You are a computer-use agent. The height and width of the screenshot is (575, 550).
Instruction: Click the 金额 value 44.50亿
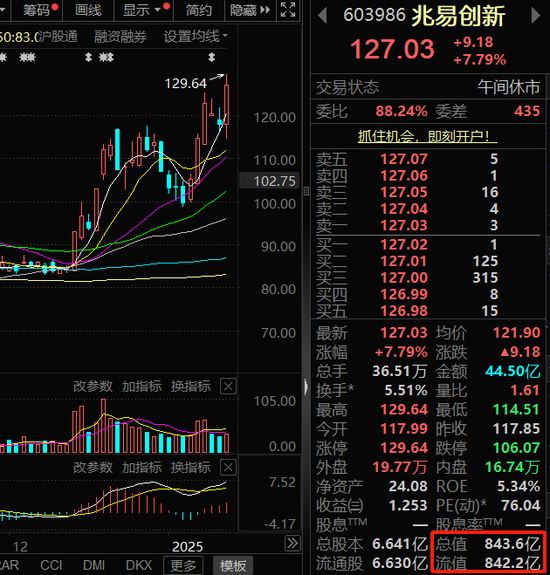coord(513,371)
